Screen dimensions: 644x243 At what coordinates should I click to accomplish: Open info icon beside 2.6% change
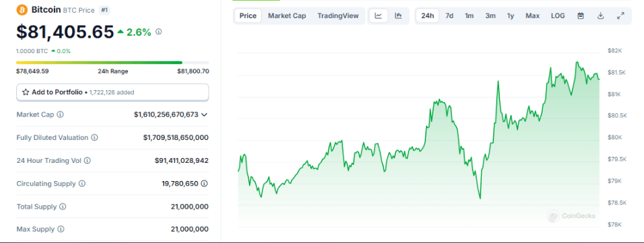(159, 31)
